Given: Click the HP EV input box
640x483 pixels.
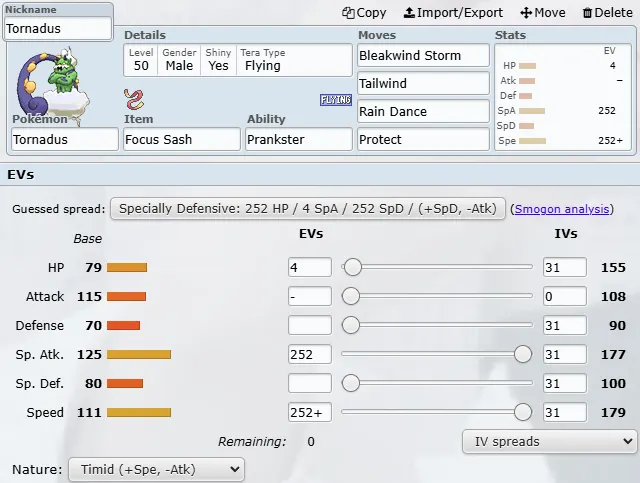Looking at the screenshot, I should tap(310, 267).
